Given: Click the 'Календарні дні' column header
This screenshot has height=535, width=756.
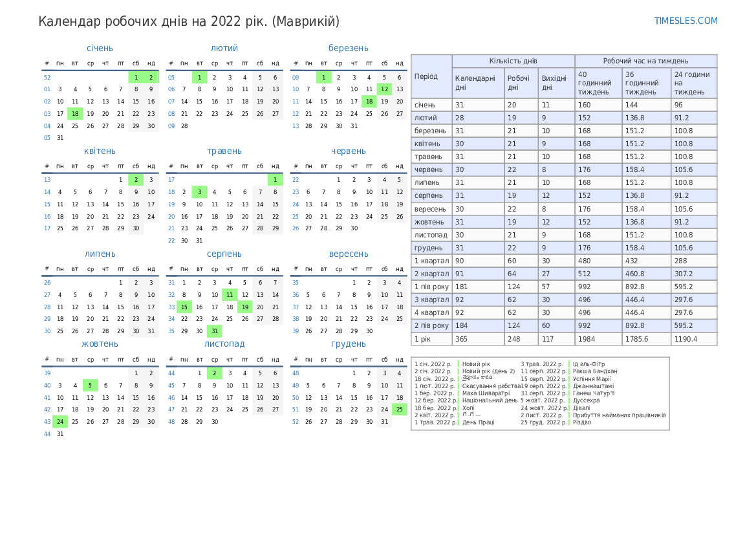Looking at the screenshot, I should click(x=478, y=83).
